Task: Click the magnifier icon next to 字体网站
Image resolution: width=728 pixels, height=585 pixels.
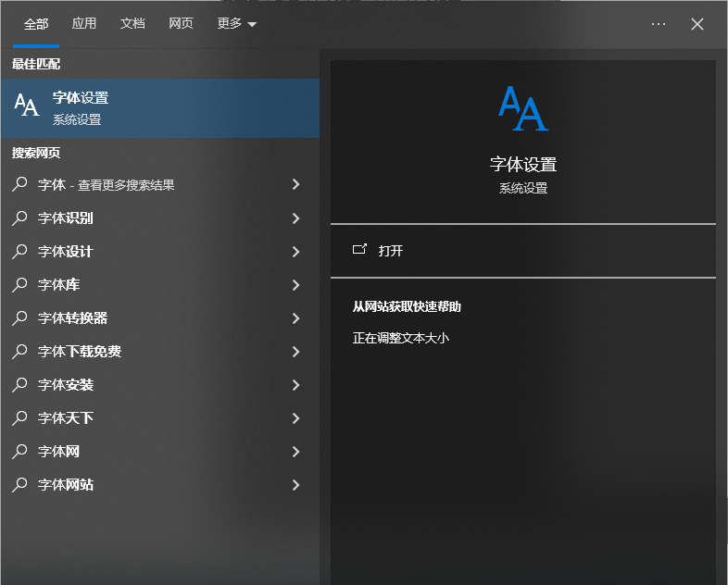Action: (x=19, y=485)
